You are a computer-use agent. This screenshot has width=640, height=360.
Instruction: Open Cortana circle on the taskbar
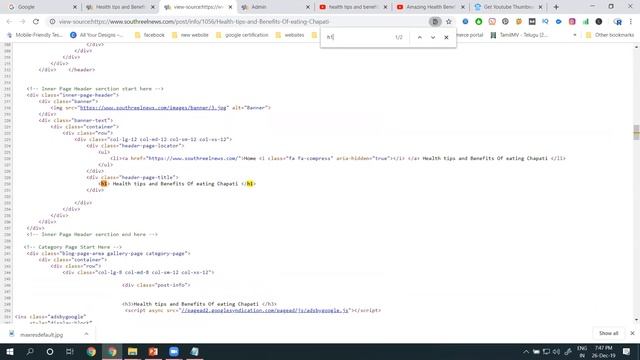(x=50, y=351)
